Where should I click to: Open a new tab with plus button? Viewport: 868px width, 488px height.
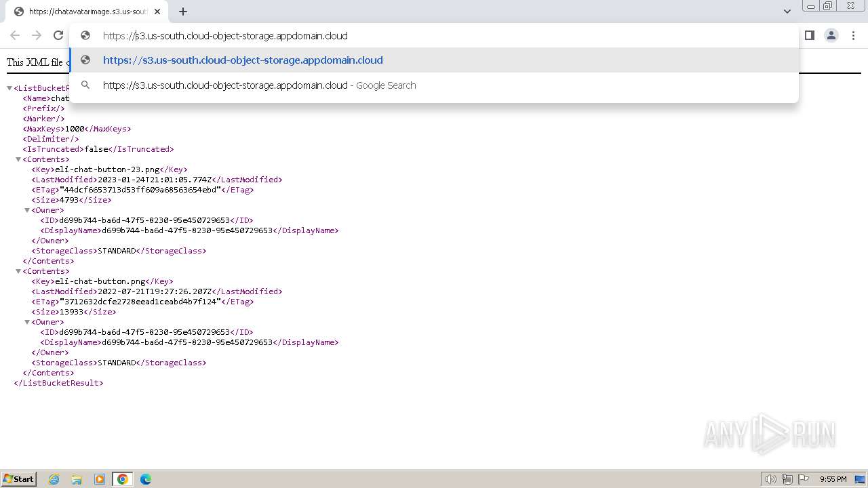click(183, 12)
